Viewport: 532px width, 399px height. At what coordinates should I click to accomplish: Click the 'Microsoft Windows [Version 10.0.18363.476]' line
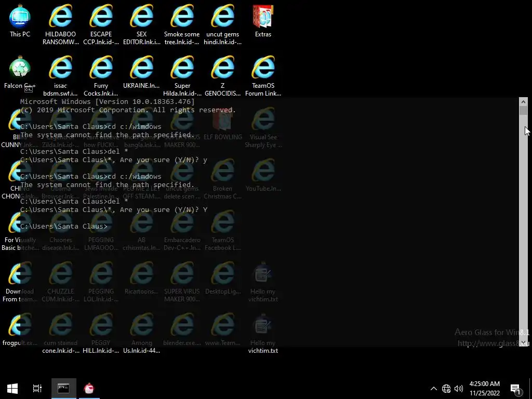click(107, 101)
